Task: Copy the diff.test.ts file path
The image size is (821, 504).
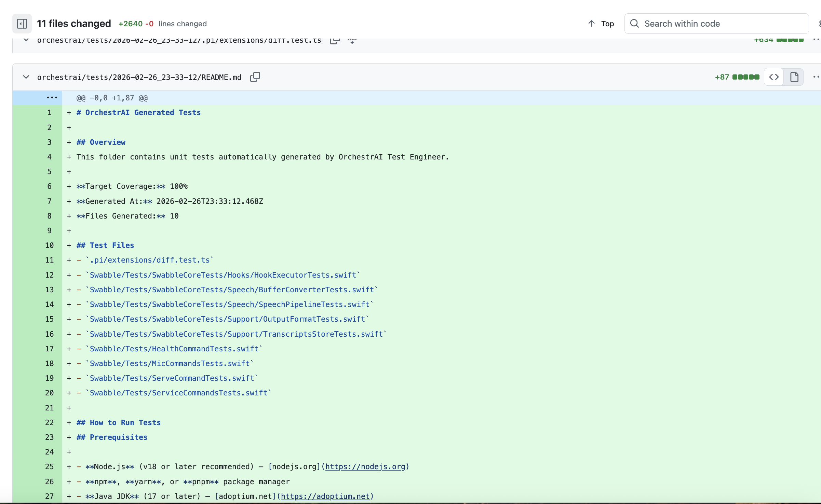Action: pos(335,40)
